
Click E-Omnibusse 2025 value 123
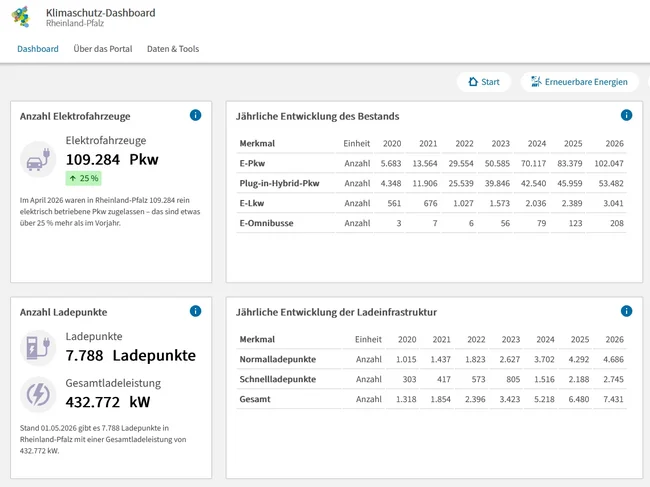pyautogui.click(x=575, y=223)
